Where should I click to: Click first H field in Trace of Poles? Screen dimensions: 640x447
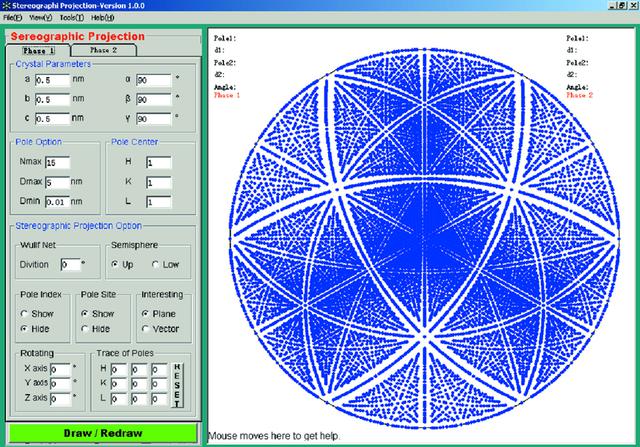119,369
